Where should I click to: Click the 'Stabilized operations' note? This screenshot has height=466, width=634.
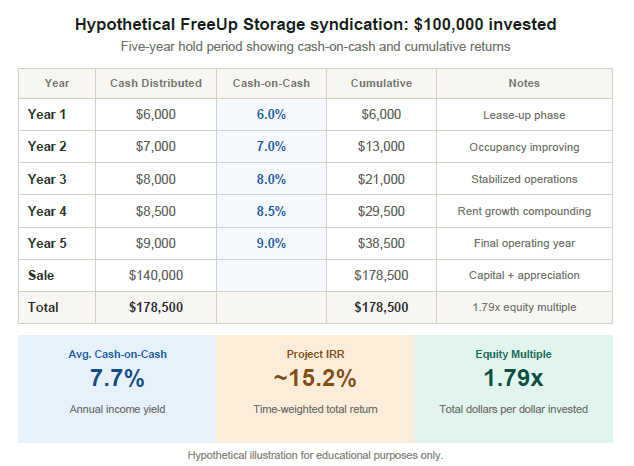coord(524,179)
